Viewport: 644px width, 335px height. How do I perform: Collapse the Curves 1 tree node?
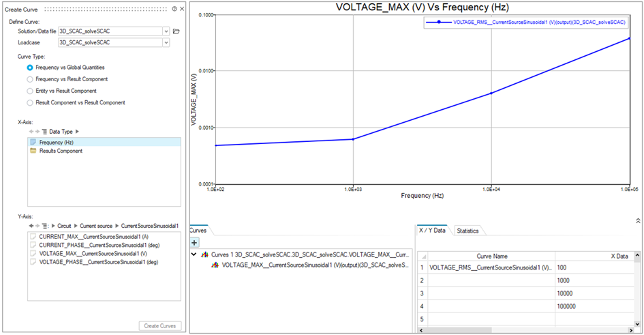tap(195, 254)
